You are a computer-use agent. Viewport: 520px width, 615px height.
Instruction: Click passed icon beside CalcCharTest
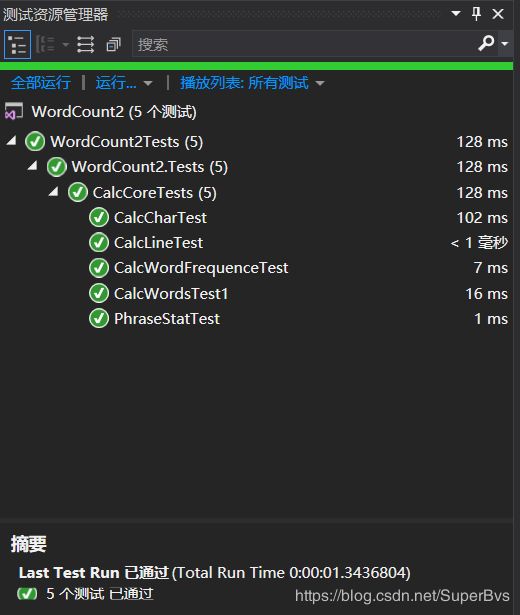(99, 218)
